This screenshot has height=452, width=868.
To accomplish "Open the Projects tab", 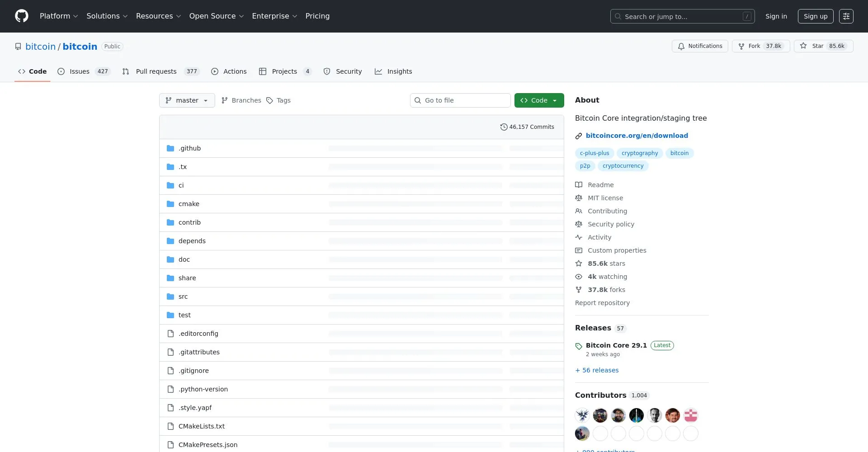I will click(x=285, y=71).
